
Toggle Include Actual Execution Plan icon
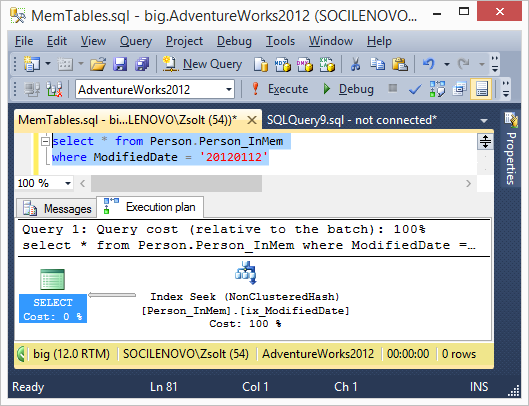click(x=437, y=89)
